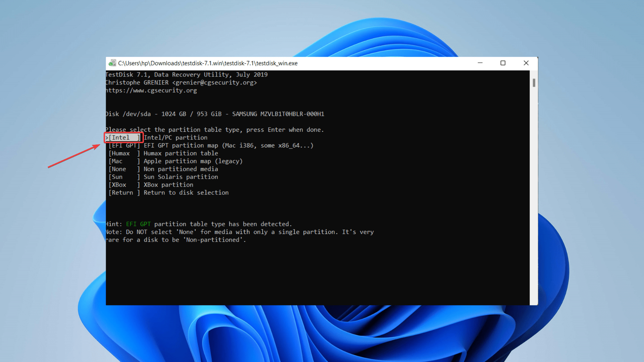Minimize the testdisk_win.exe window
Image resolution: width=644 pixels, height=362 pixels.
tap(480, 63)
